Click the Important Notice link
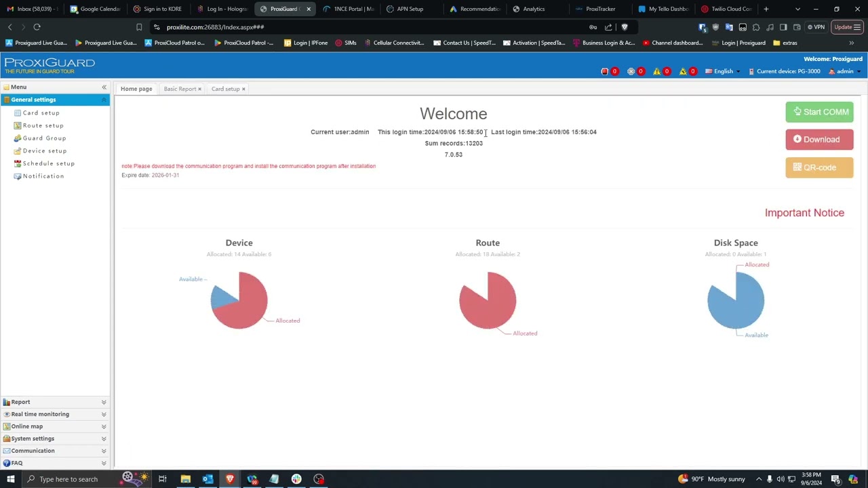The height and width of the screenshot is (488, 868). (x=804, y=213)
